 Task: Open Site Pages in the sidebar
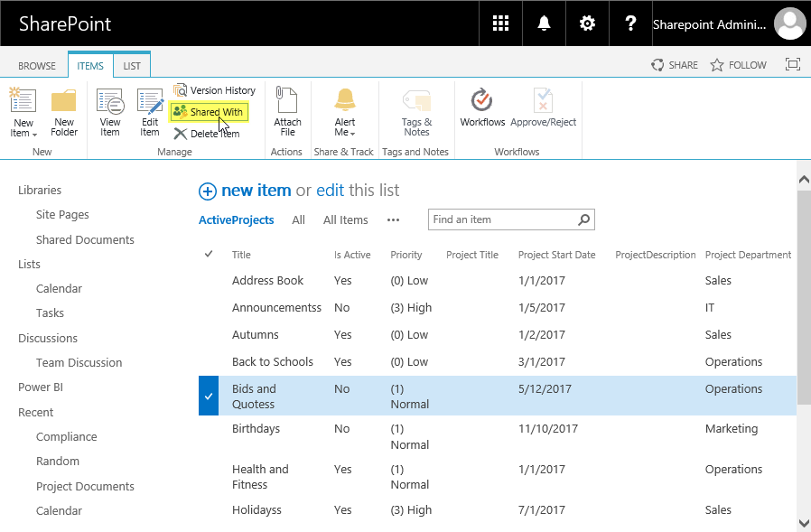pyautogui.click(x=62, y=214)
